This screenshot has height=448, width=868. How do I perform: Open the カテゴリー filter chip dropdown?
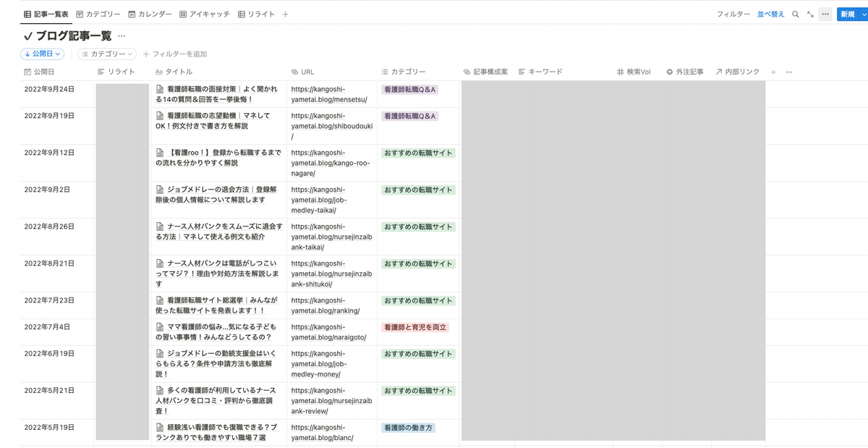pyautogui.click(x=107, y=54)
